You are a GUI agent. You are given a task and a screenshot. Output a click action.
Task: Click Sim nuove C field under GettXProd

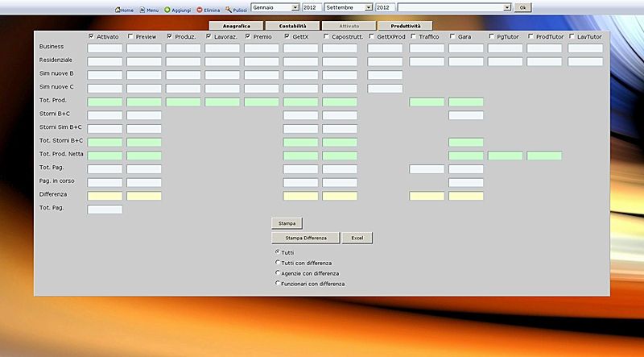click(x=385, y=89)
